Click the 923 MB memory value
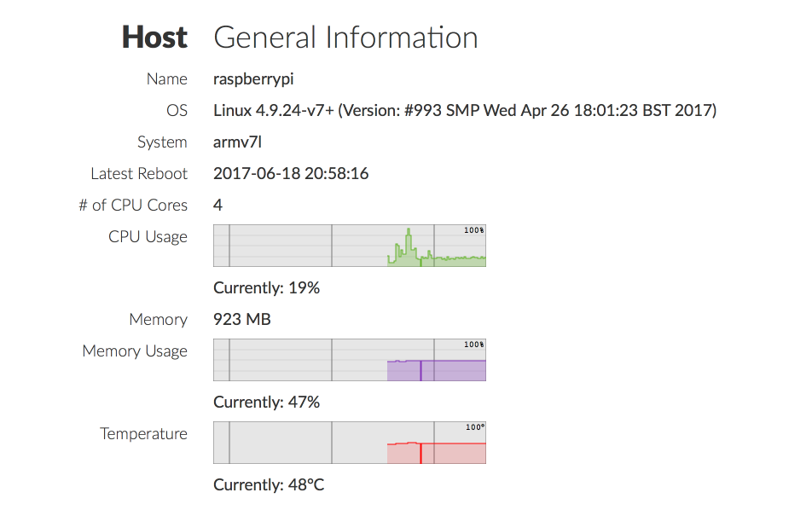Screen dimensions: 812x510 pyautogui.click(x=241, y=320)
